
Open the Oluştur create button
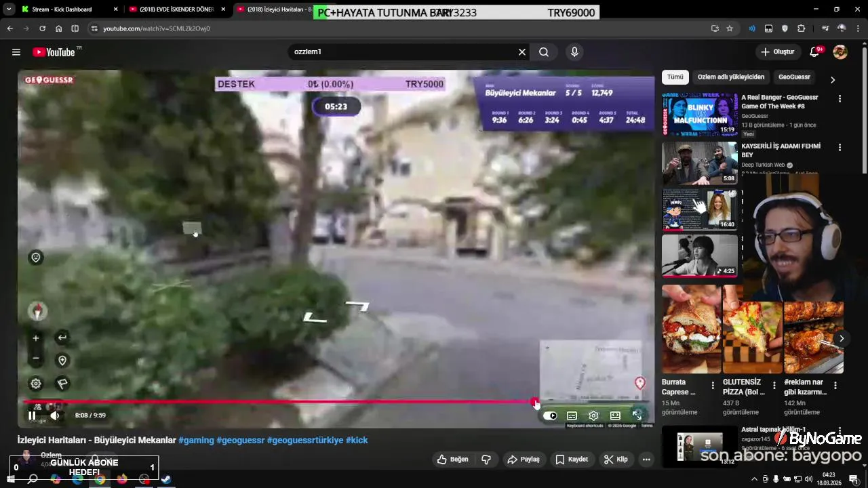coord(778,52)
